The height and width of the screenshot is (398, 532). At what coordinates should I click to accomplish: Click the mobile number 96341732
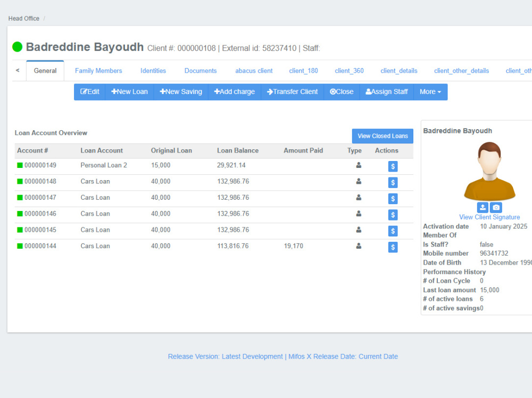click(494, 253)
